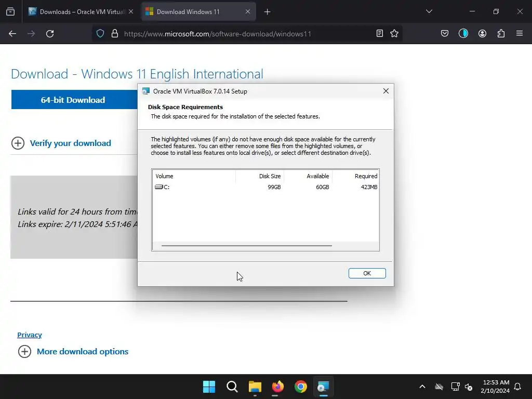The width and height of the screenshot is (532, 399).
Task: Click the 60GB available value
Action: tap(322, 187)
